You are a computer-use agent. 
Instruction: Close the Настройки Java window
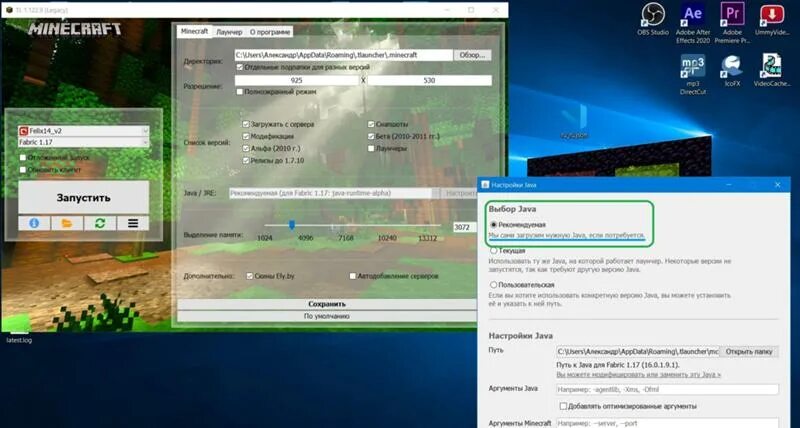[778, 185]
